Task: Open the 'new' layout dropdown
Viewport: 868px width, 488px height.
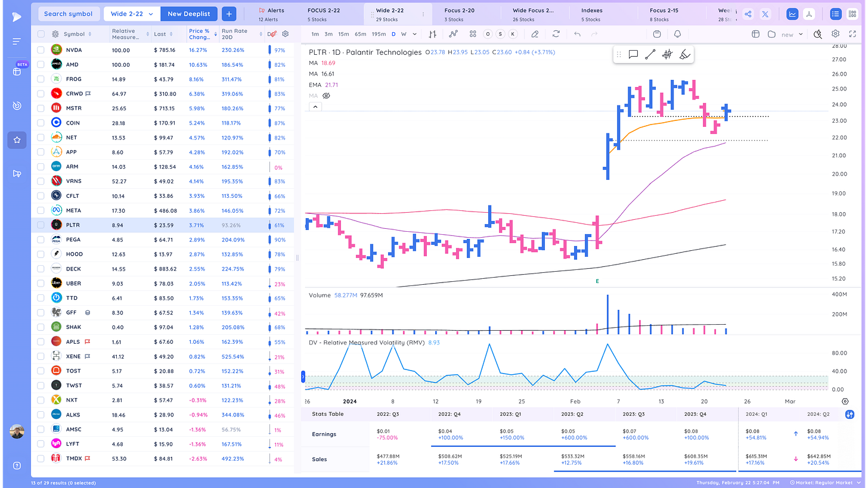Action: [x=792, y=34]
